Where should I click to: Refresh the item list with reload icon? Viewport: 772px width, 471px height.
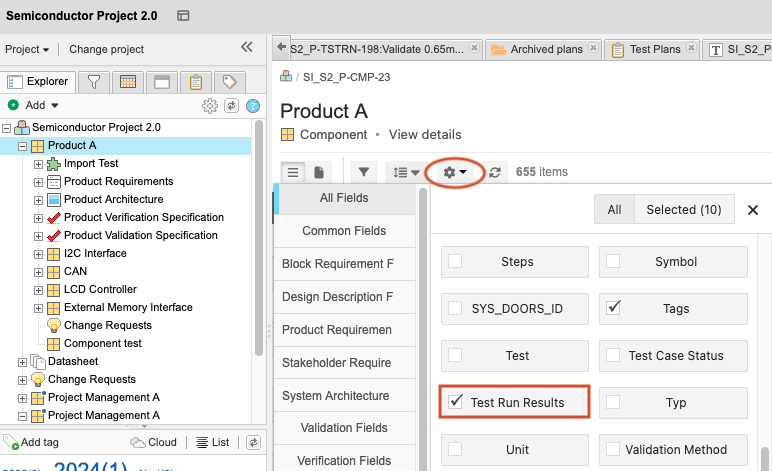495,172
